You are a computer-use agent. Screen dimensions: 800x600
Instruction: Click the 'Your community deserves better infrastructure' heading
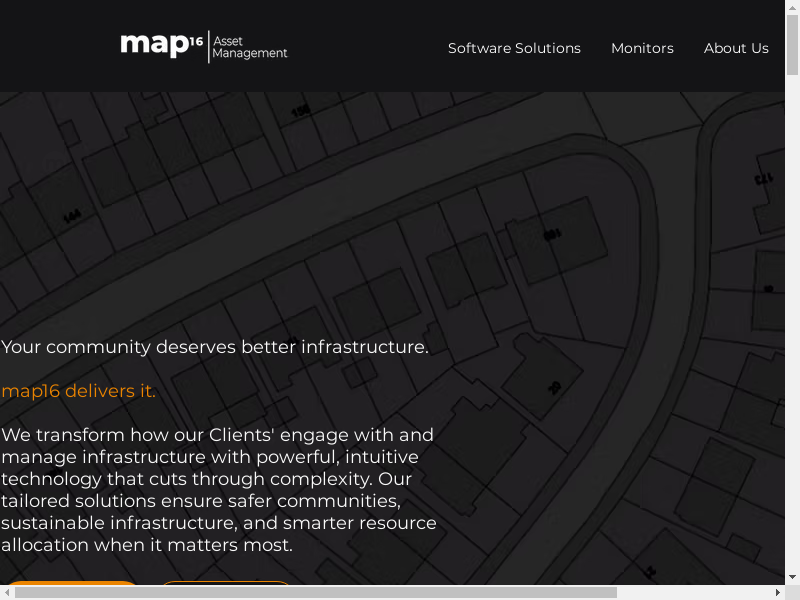coord(215,347)
